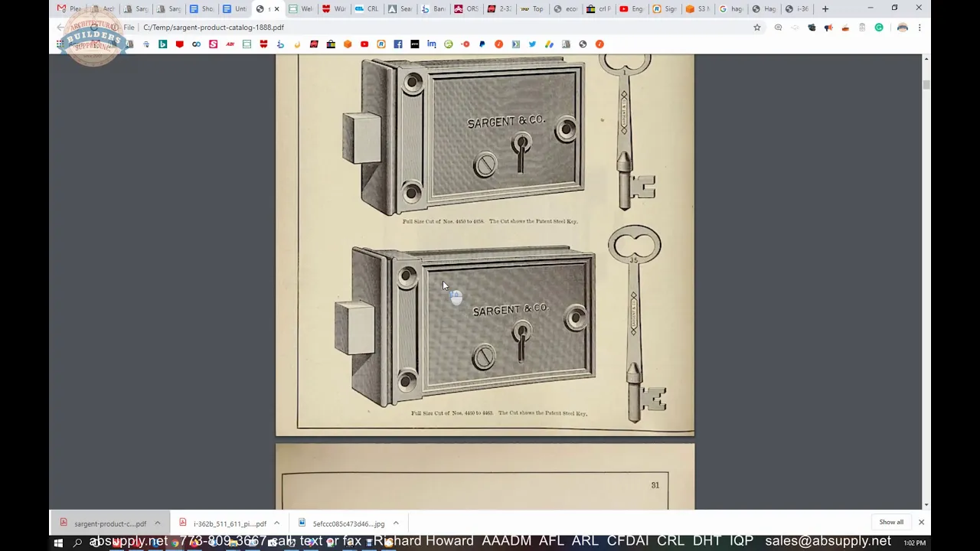The image size is (980, 551).
Task: Switch to the 'Unti' Google Docs tab
Action: click(x=235, y=9)
